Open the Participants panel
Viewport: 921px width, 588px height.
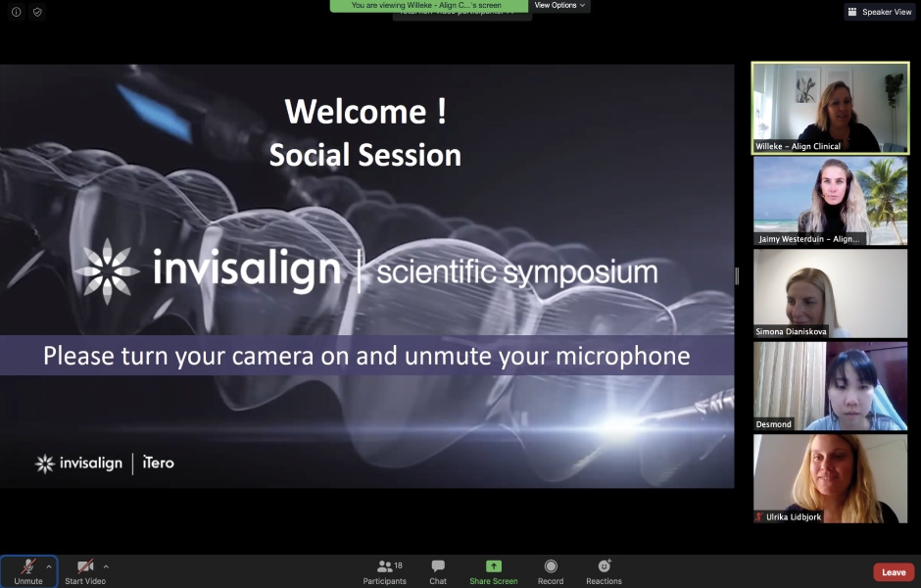(x=385, y=571)
